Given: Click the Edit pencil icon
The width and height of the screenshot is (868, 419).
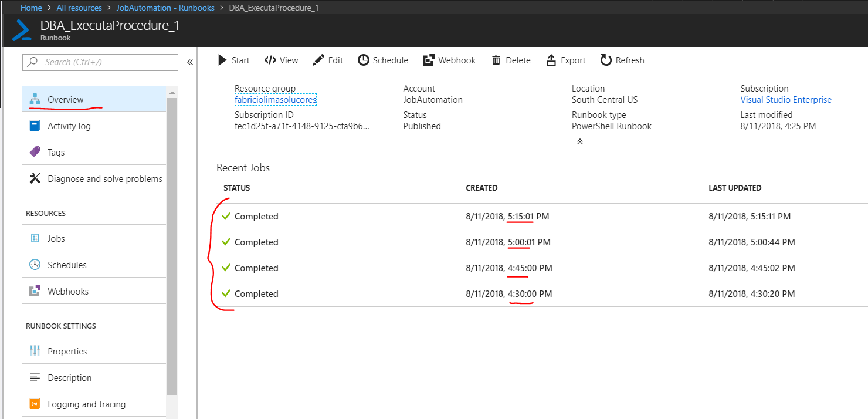Looking at the screenshot, I should pyautogui.click(x=318, y=60).
